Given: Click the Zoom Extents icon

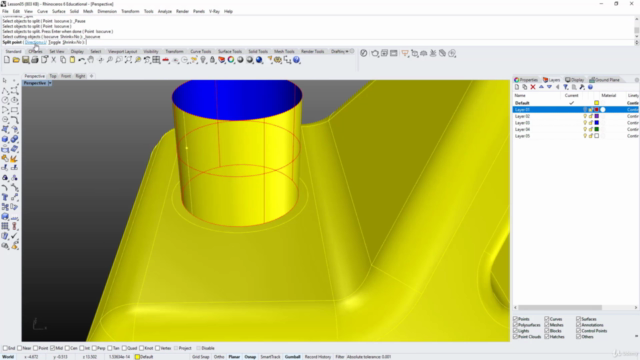Looking at the screenshot, I should [128, 60].
